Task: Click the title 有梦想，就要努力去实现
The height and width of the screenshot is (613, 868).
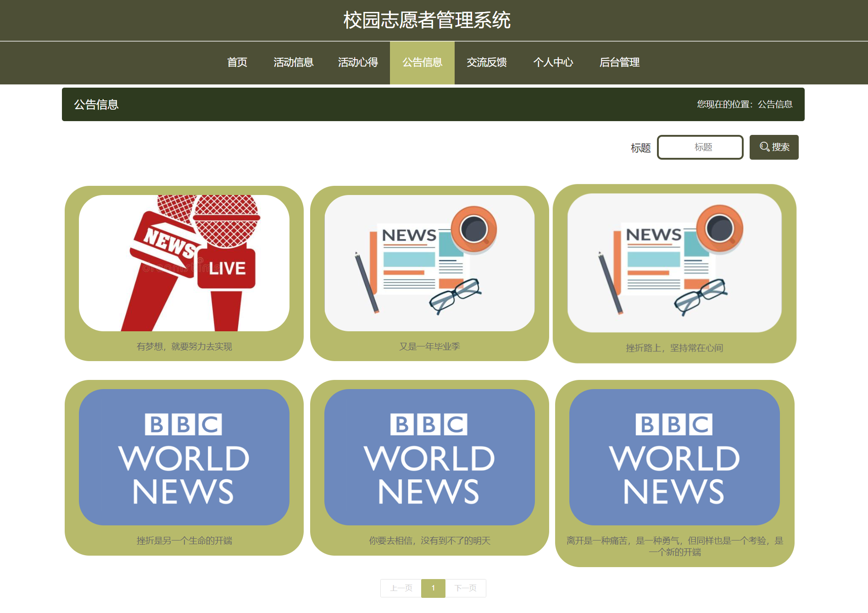Action: click(184, 346)
